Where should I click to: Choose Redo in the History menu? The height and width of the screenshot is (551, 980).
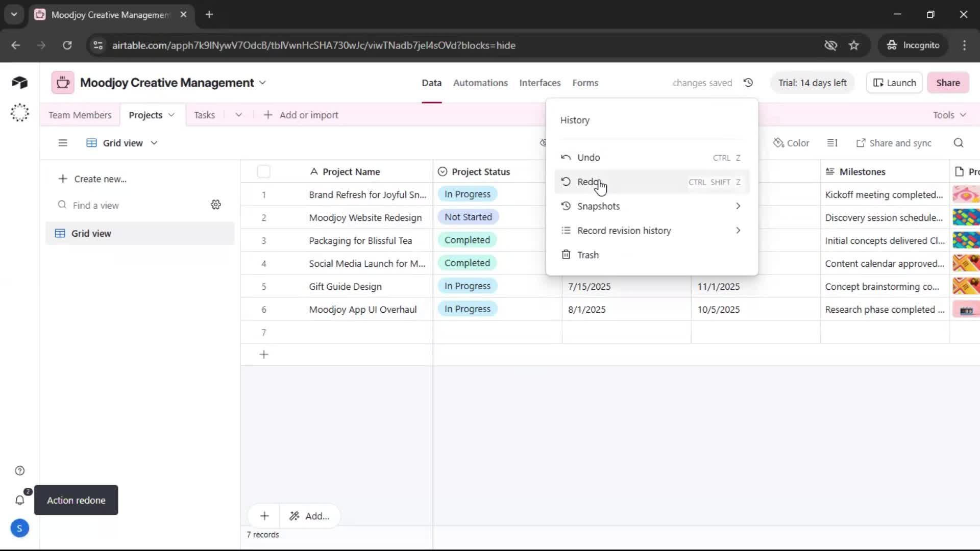click(x=652, y=182)
